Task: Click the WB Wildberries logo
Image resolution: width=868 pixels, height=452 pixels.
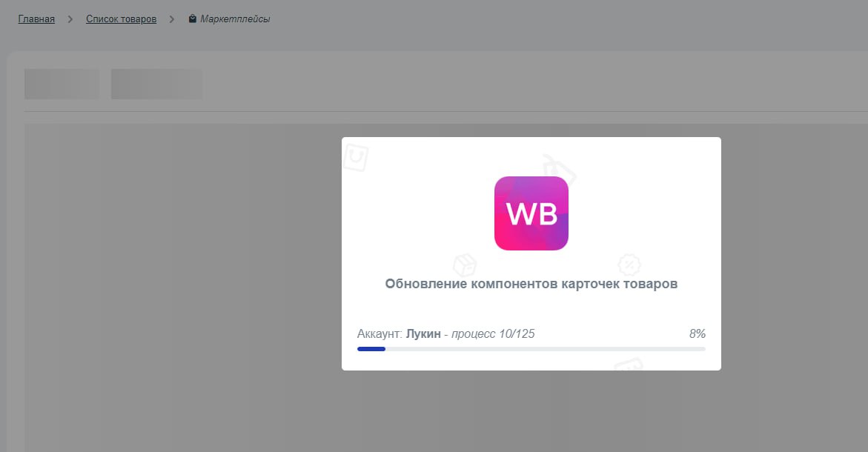Action: click(531, 213)
